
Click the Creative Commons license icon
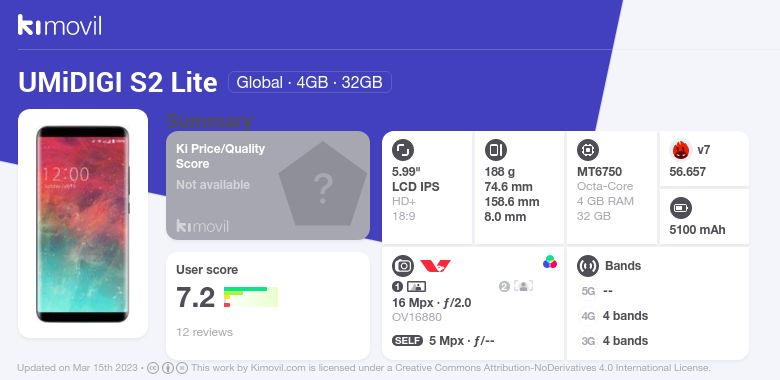tap(153, 368)
